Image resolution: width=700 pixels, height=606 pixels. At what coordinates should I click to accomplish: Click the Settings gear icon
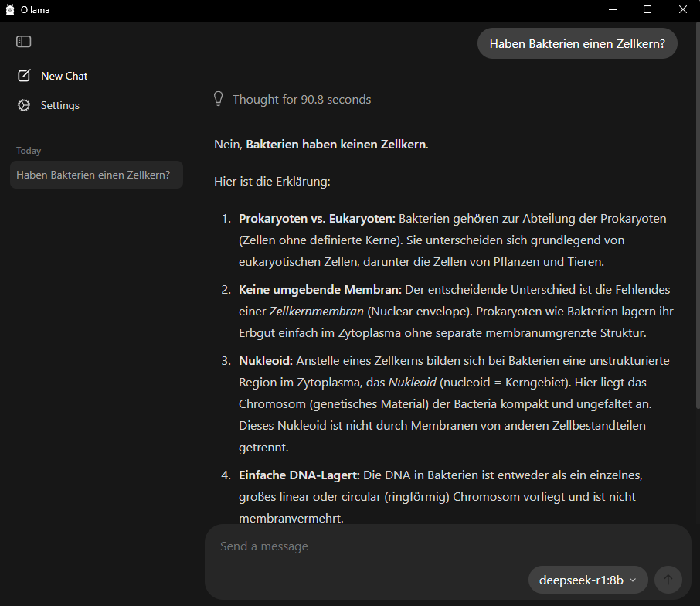(24, 105)
